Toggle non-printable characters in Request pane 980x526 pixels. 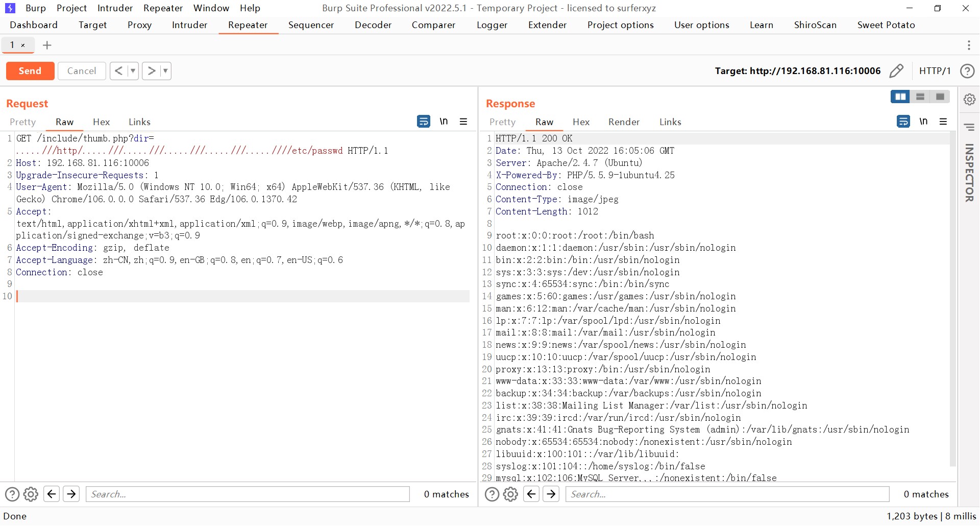444,122
